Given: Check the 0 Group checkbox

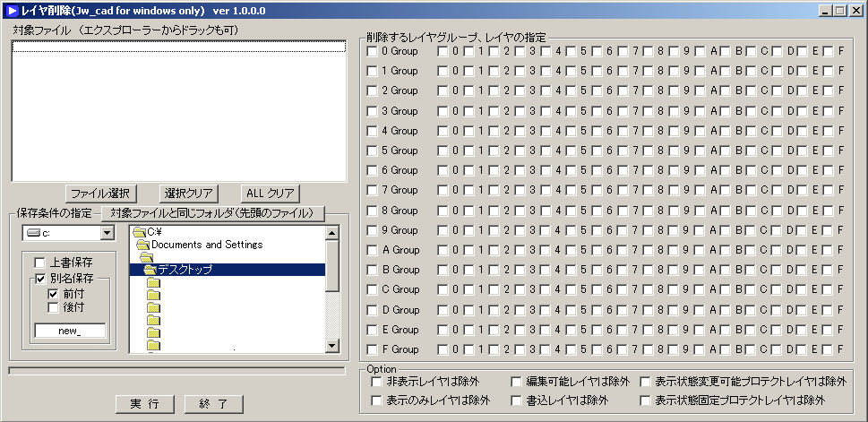Looking at the screenshot, I should pos(373,51).
